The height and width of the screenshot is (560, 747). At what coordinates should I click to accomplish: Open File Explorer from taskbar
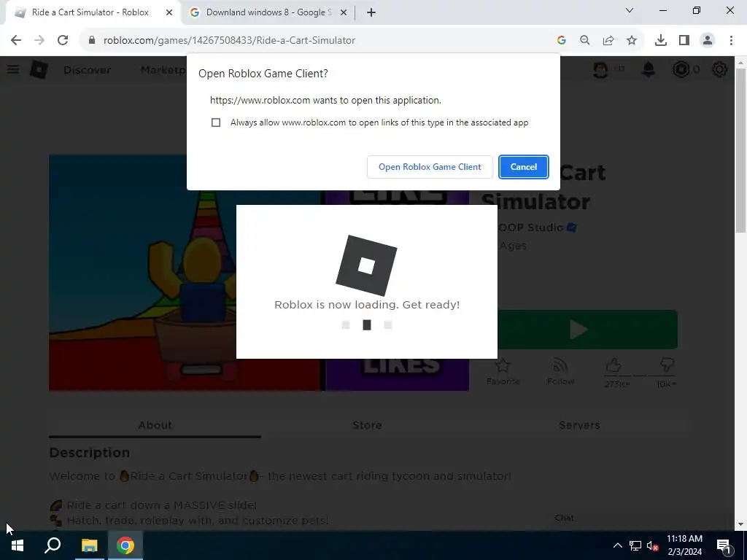point(89,545)
